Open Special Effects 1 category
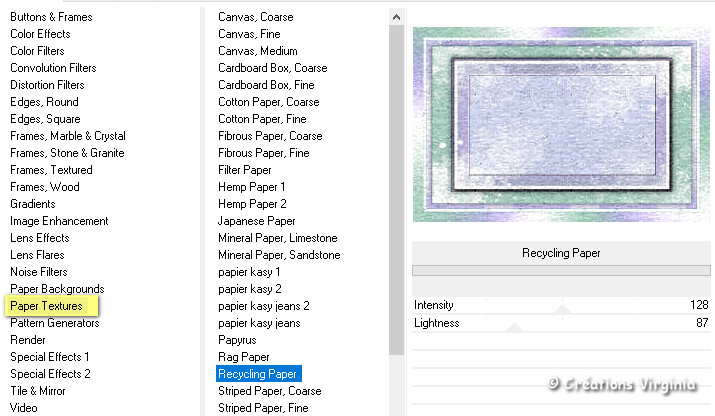 click(50, 357)
